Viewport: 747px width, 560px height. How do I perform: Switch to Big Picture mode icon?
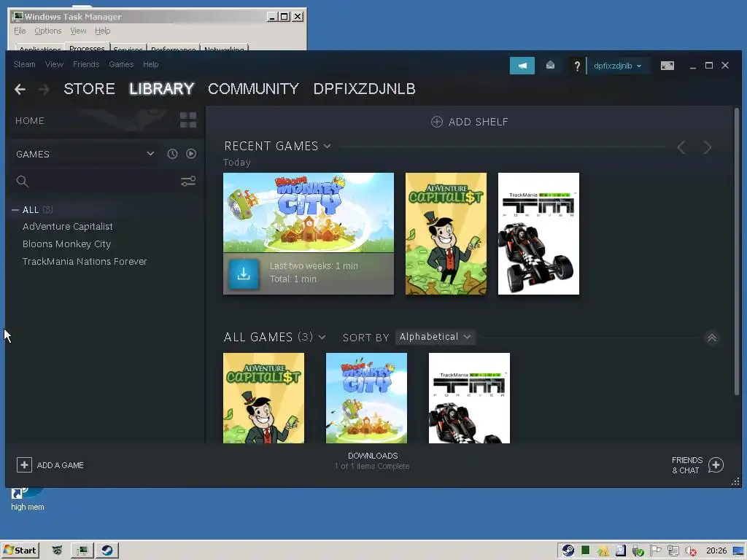667,66
